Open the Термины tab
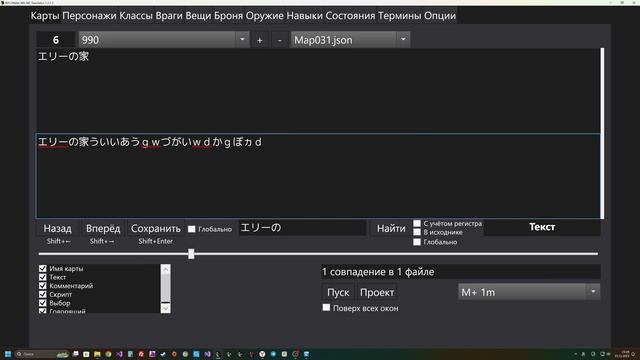Image resolution: width=640 pixels, height=360 pixels. 399,16
